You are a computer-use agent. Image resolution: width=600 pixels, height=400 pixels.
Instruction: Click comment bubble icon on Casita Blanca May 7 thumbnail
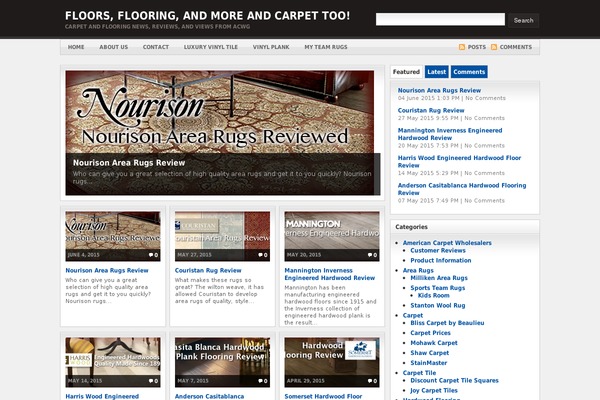(260, 381)
